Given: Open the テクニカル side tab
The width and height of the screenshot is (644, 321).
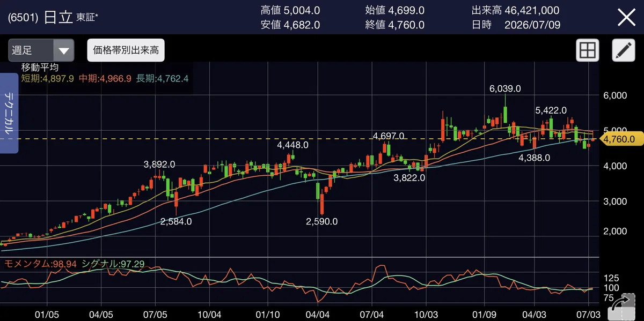Looking at the screenshot, I should coord(10,113).
